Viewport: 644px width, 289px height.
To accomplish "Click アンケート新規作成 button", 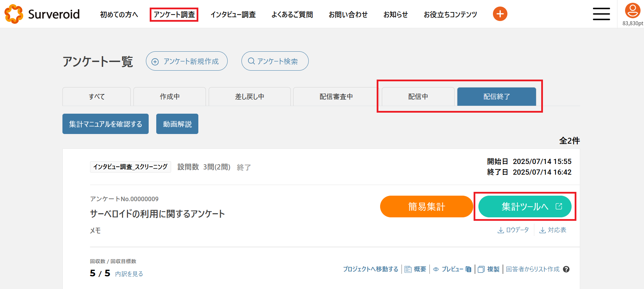I will tap(187, 61).
